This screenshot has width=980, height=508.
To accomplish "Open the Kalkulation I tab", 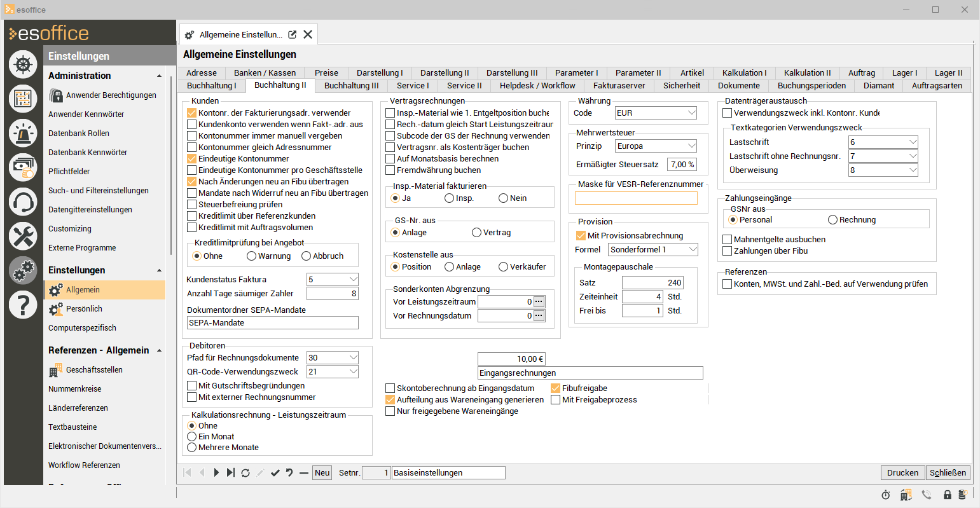I will pos(744,72).
